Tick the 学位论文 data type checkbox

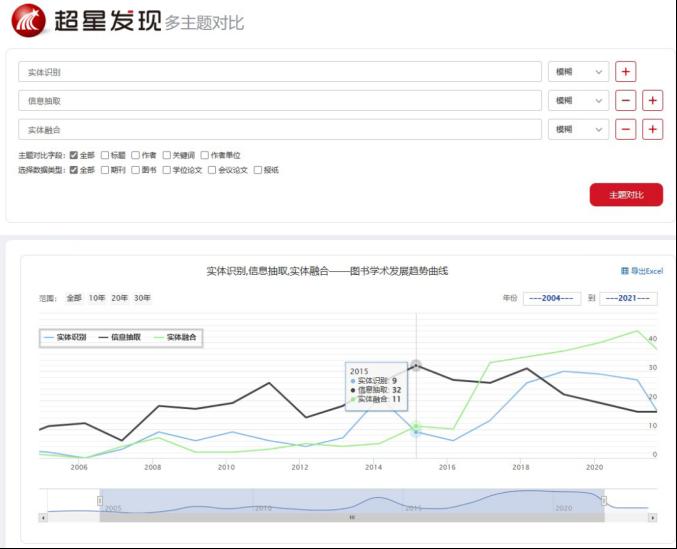167,170
